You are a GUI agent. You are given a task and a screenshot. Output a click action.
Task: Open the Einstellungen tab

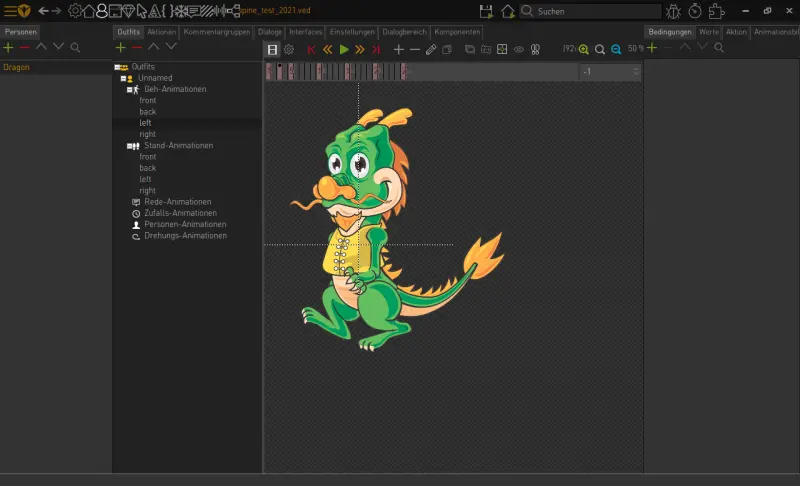coord(352,32)
